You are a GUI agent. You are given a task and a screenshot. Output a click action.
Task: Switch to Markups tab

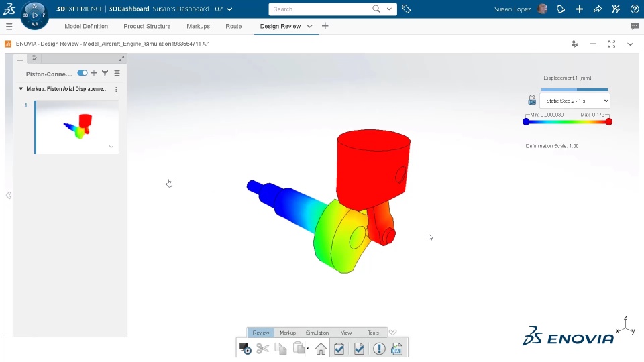coord(198,26)
